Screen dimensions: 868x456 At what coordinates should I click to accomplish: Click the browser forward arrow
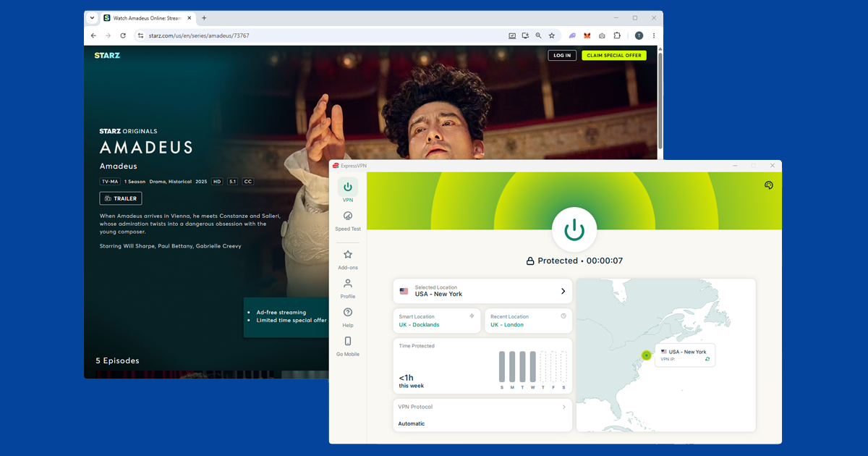[x=108, y=35]
